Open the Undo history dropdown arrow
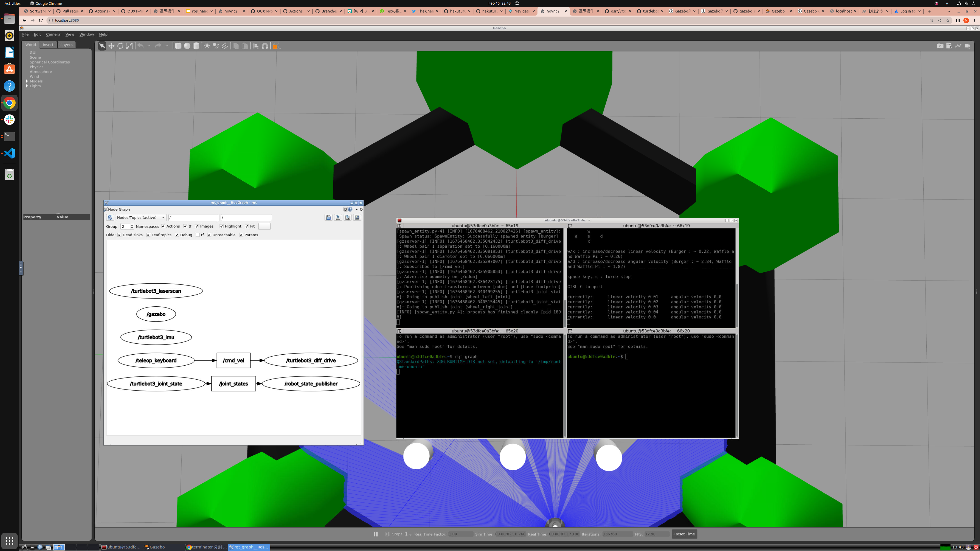This screenshot has width=980, height=551. pyautogui.click(x=149, y=46)
